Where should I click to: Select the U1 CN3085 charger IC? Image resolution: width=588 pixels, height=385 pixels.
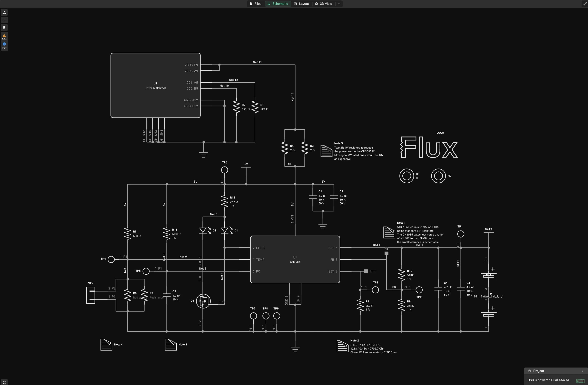pyautogui.click(x=295, y=259)
